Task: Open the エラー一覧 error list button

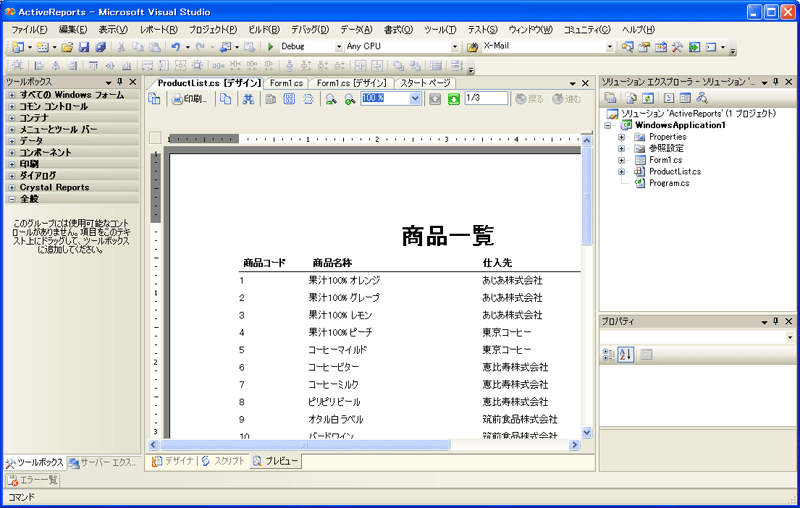Action: (x=33, y=480)
